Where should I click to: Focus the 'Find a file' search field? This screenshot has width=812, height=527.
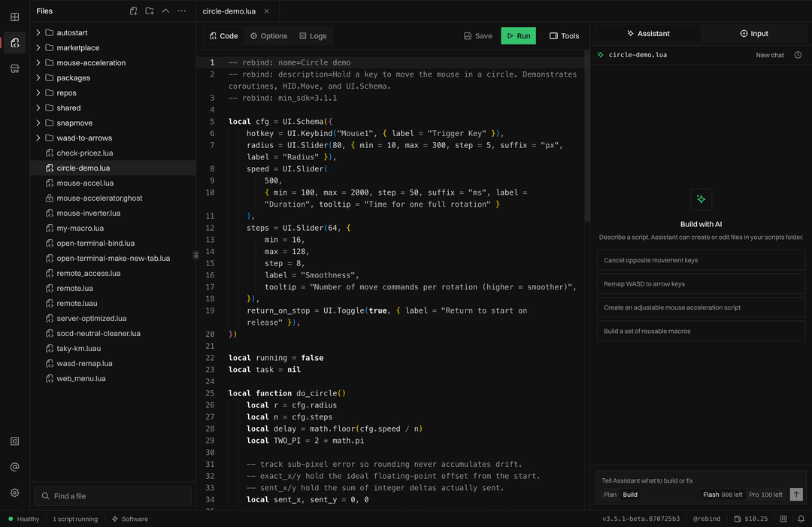(x=113, y=496)
